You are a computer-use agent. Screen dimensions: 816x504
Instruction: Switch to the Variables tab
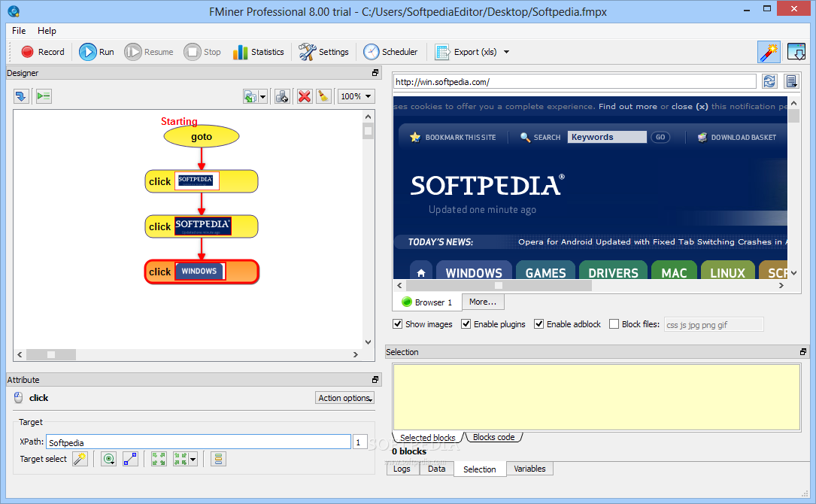tap(529, 469)
